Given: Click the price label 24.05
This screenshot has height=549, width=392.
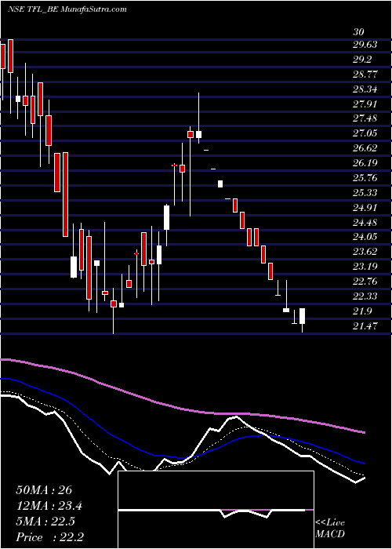Looking at the screenshot, I should [x=365, y=237].
